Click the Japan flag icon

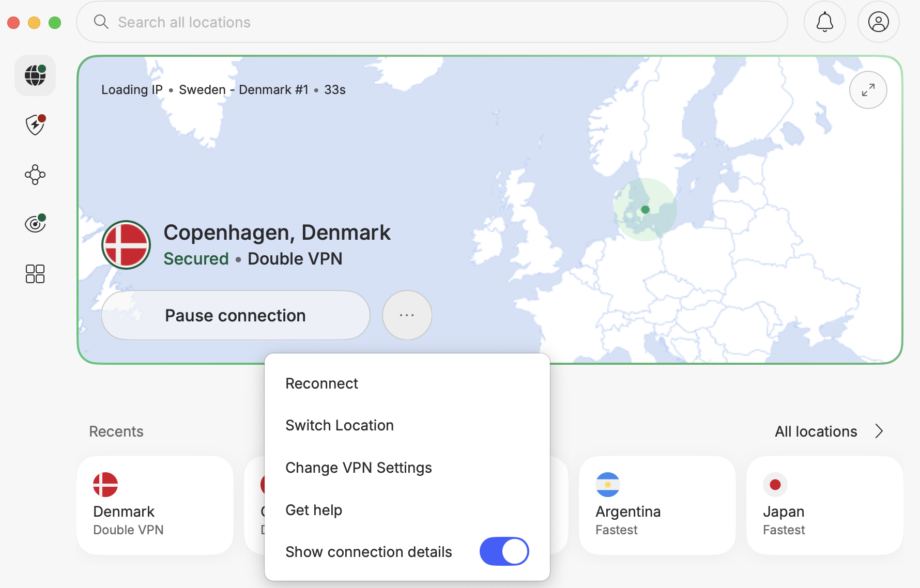pos(775,485)
